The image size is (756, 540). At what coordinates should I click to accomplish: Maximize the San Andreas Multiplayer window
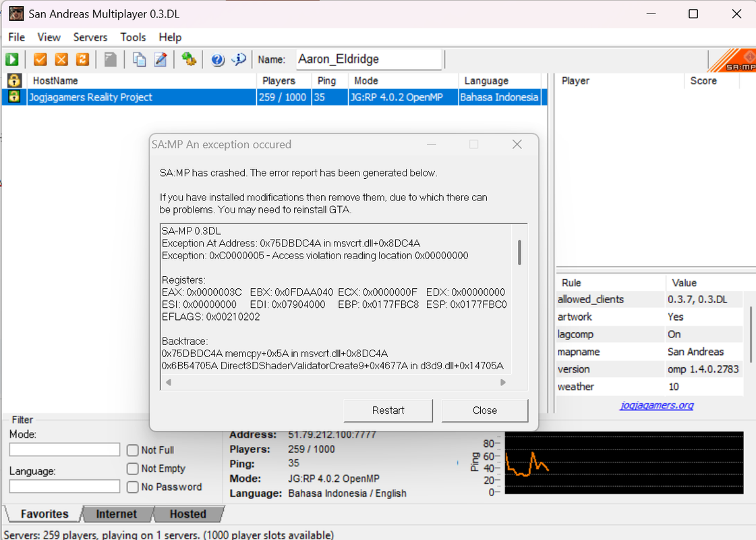[693, 13]
